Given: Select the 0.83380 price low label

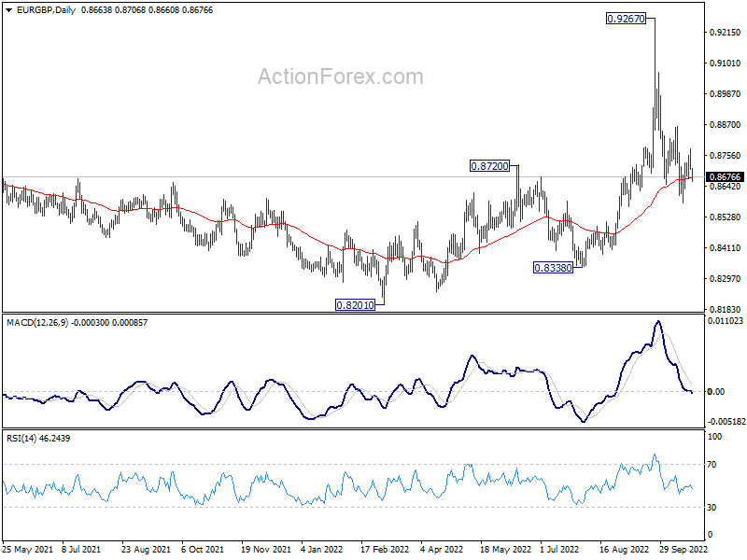Looking at the screenshot, I should tap(553, 268).
